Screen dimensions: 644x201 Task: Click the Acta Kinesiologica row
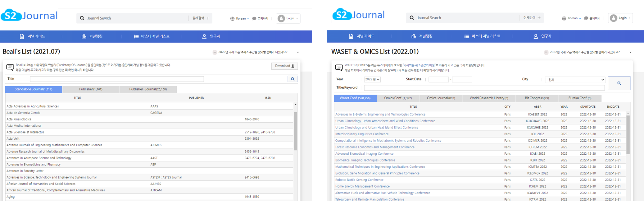(x=149, y=119)
